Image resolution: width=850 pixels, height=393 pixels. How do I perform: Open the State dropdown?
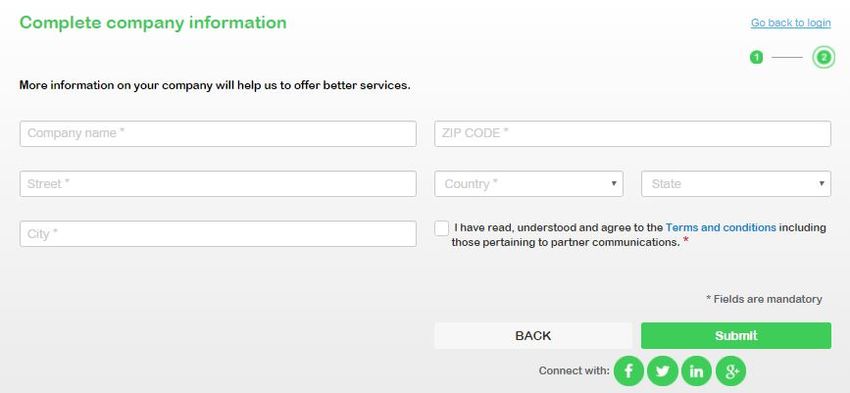pos(736,184)
